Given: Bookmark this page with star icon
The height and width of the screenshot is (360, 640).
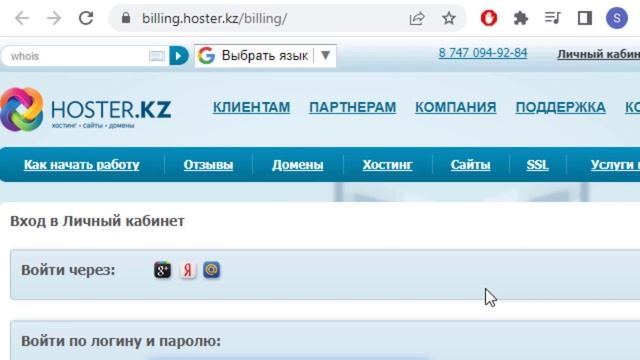Looking at the screenshot, I should pos(449,18).
